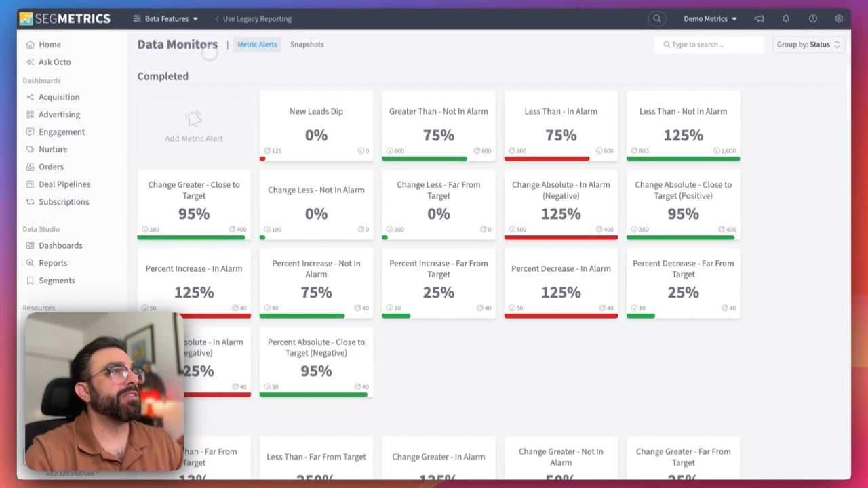This screenshot has height=488, width=868.
Task: Expand the Beta Features dropdown
Action: click(x=166, y=18)
